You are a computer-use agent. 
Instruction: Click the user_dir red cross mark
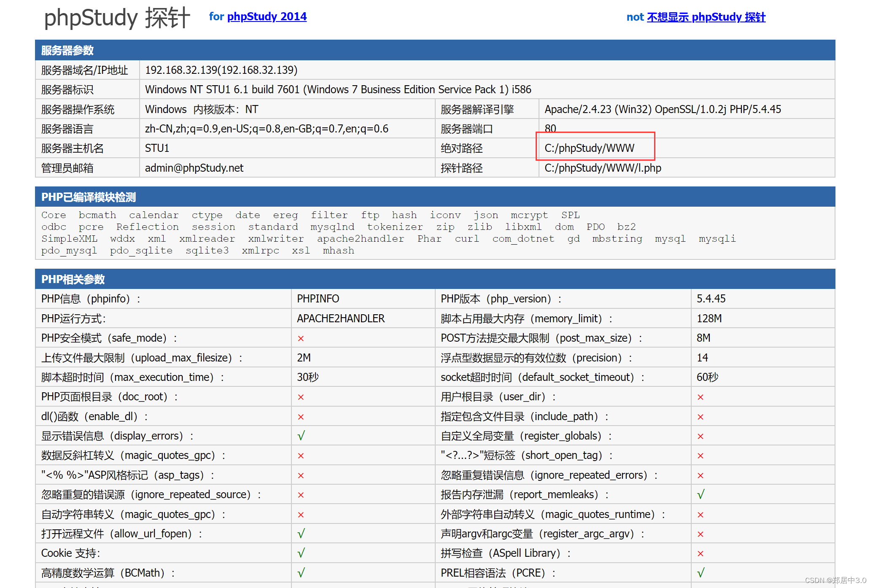click(701, 397)
